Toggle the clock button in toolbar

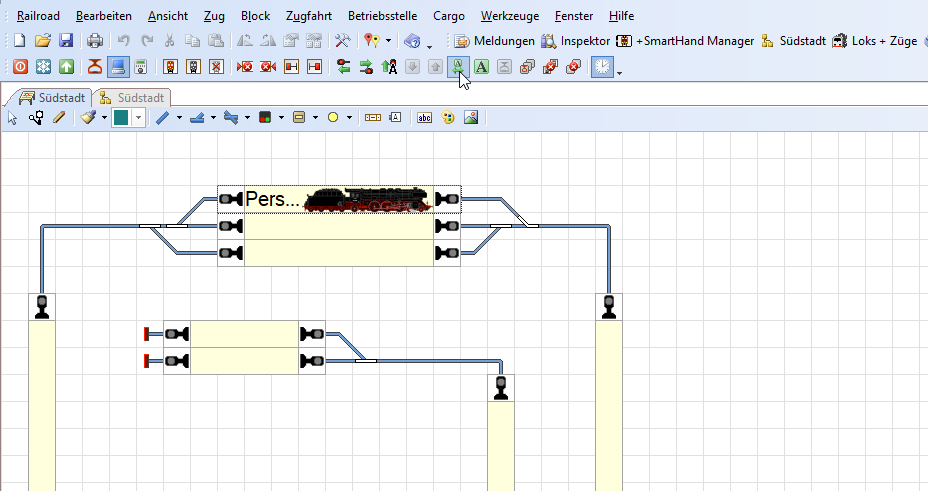(x=602, y=67)
